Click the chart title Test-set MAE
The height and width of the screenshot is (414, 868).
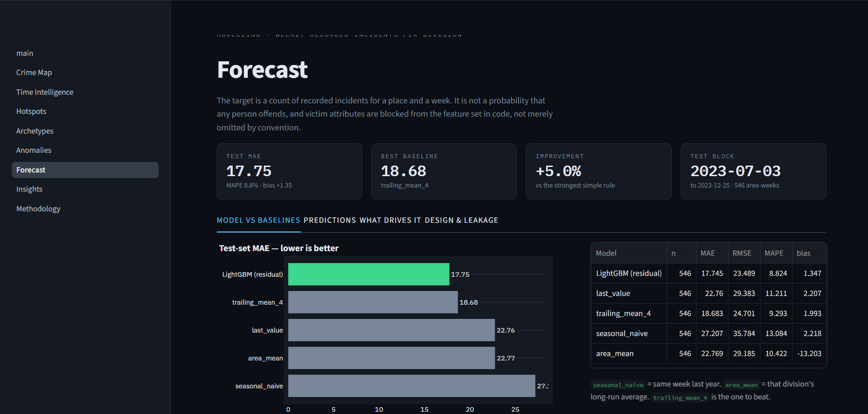pos(279,248)
